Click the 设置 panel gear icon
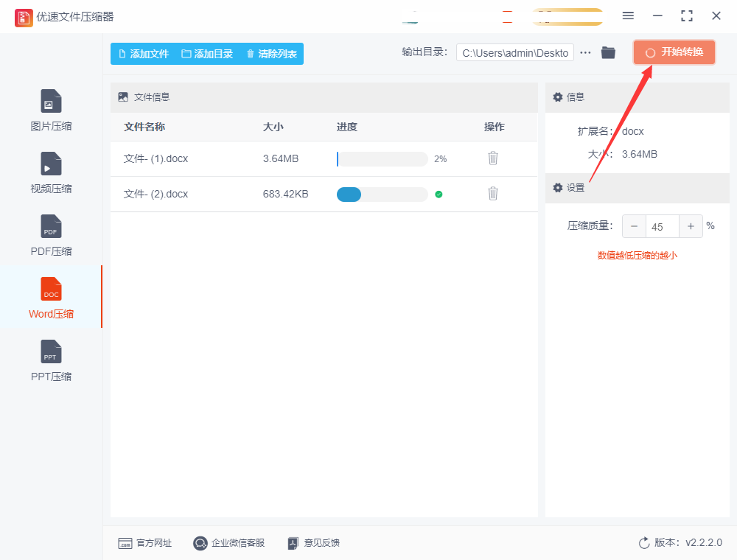737x560 pixels. click(x=557, y=188)
